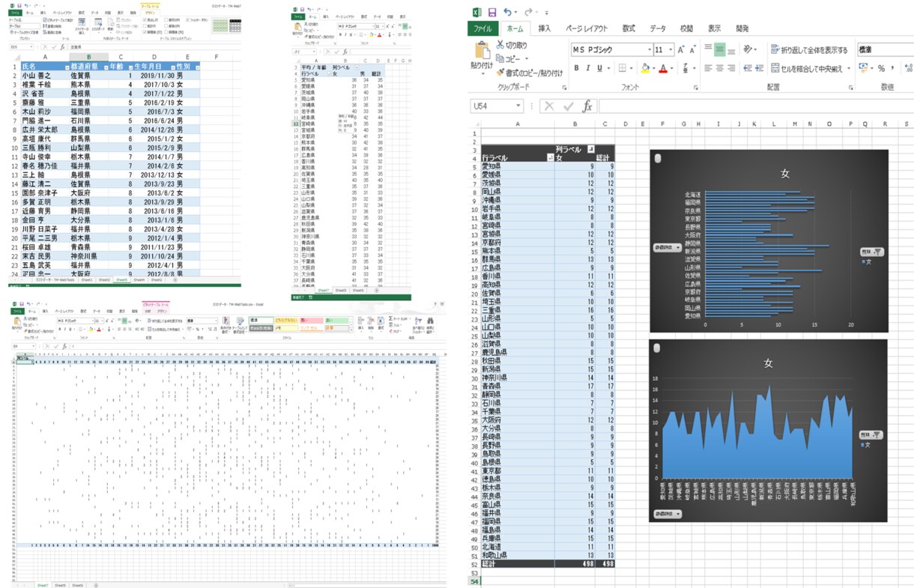Click Save in the large chart window's quick access toolbar
Viewport: 914px width, 588px height.
[492, 12]
